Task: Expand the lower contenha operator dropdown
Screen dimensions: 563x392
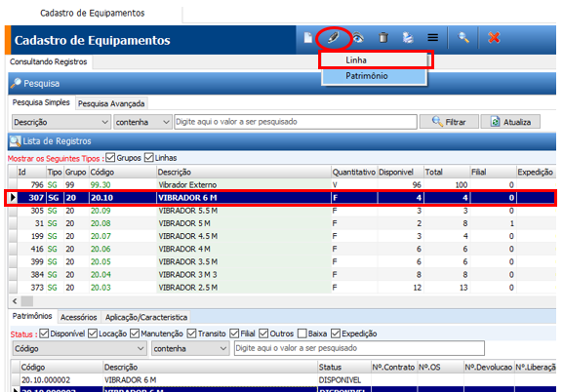Action: 223,348
